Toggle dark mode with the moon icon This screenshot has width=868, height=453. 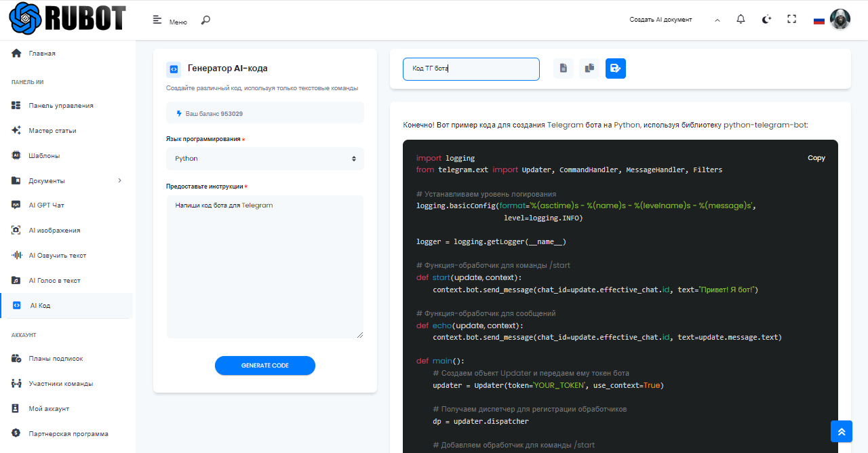766,20
